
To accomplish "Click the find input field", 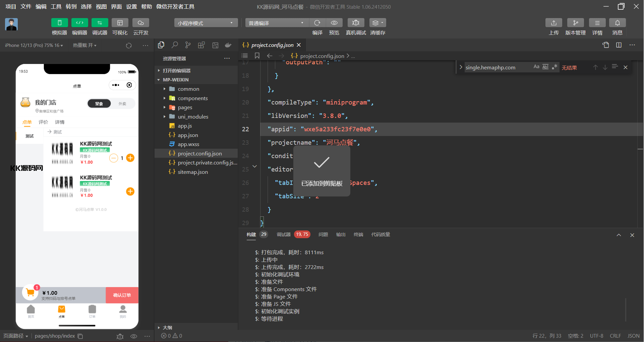I will [498, 67].
